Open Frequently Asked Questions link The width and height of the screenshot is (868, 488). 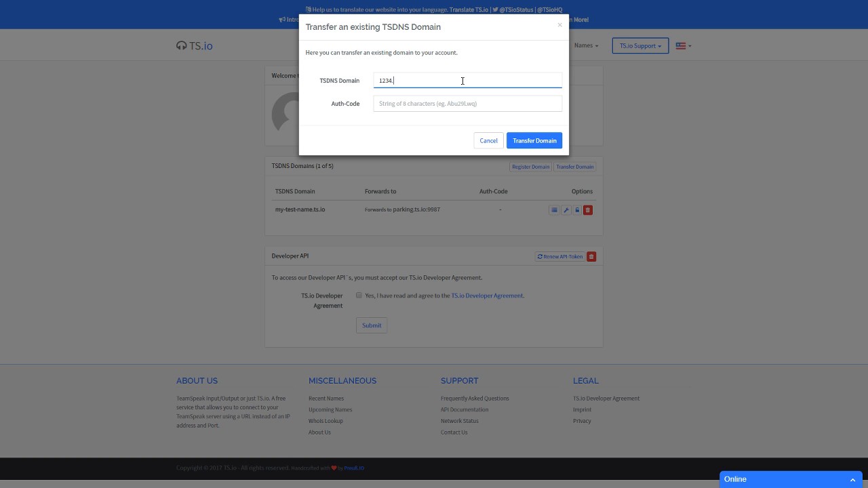click(x=475, y=399)
